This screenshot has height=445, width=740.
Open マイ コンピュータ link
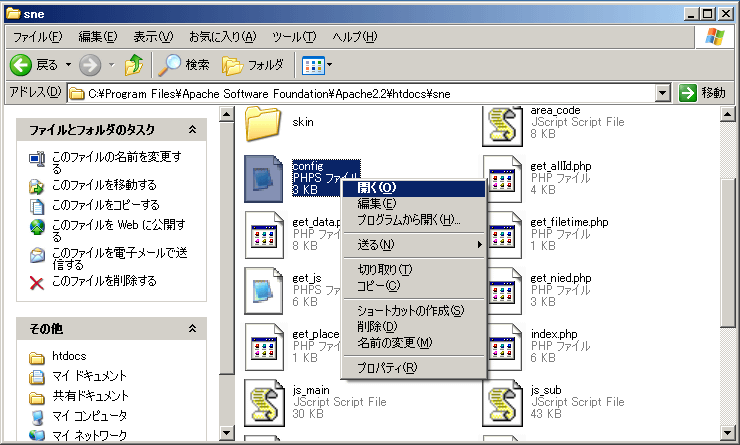tap(89, 416)
